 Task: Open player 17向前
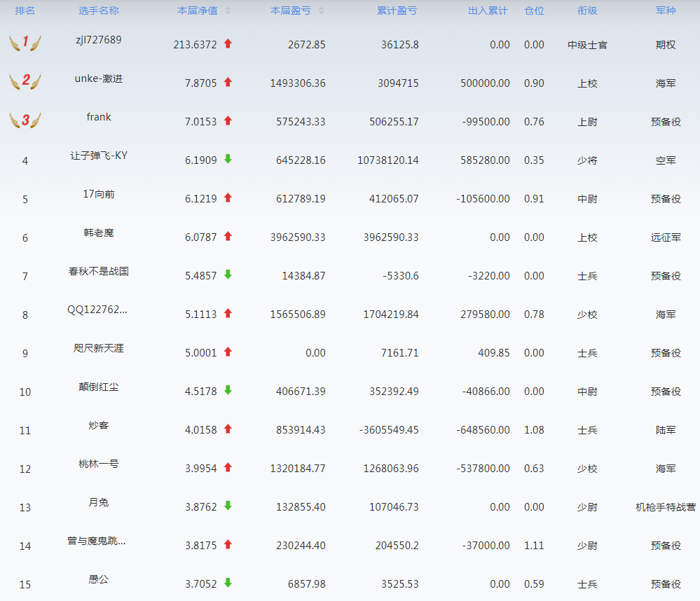99,194
